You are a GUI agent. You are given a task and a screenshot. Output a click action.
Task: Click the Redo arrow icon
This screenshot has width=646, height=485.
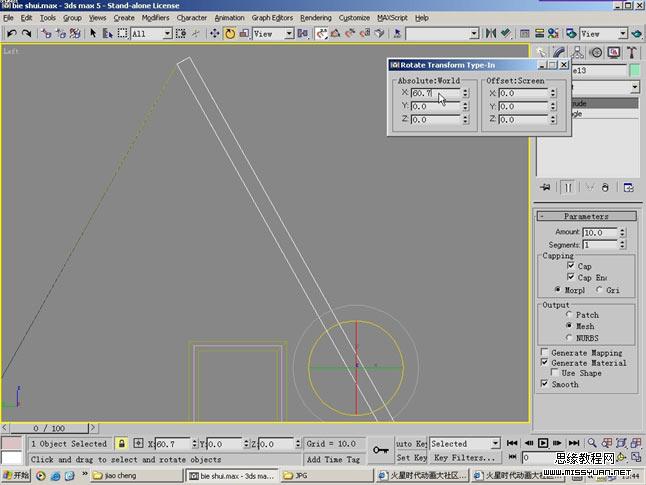point(26,33)
